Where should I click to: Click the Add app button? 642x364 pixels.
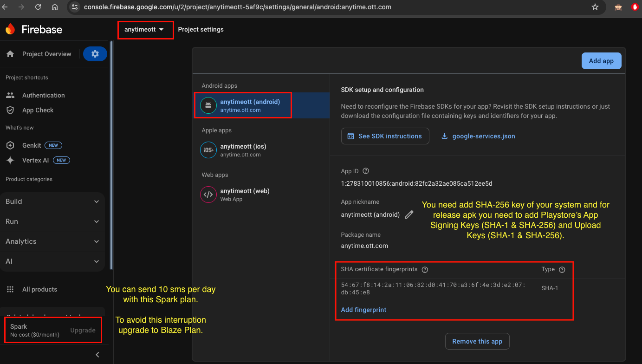[x=601, y=61]
